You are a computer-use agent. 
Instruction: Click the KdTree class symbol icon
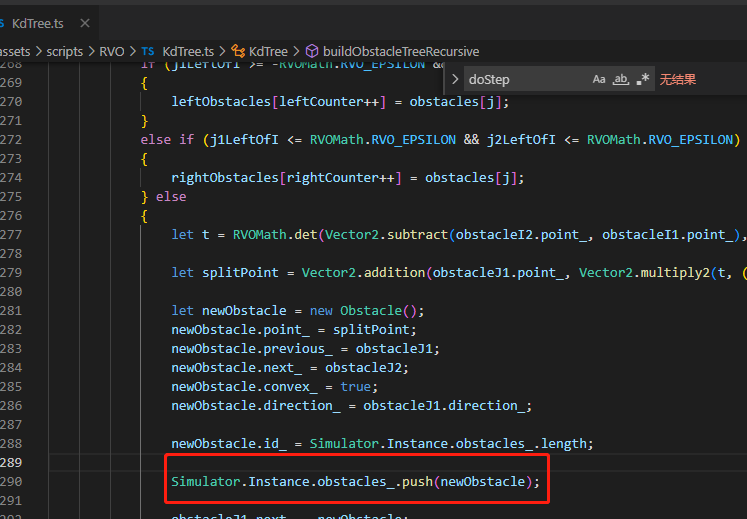(238, 51)
